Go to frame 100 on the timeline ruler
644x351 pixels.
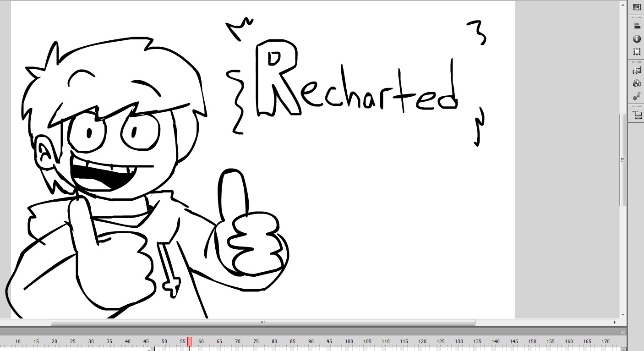click(x=349, y=341)
